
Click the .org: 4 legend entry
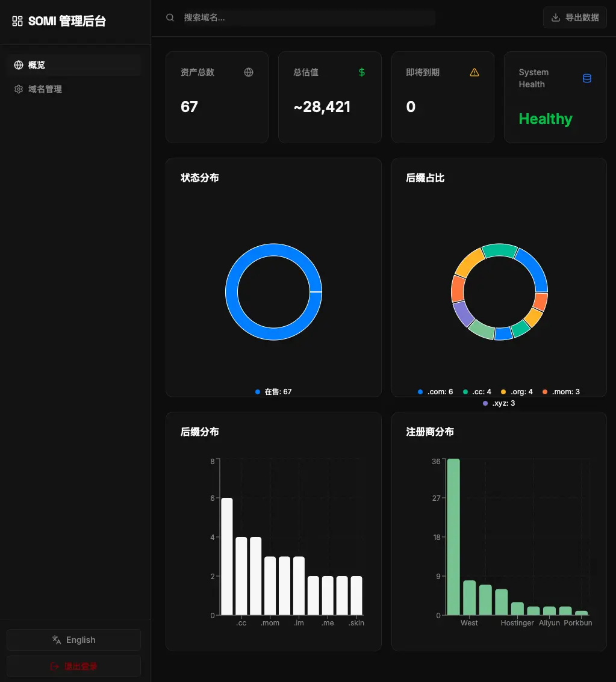(x=517, y=392)
